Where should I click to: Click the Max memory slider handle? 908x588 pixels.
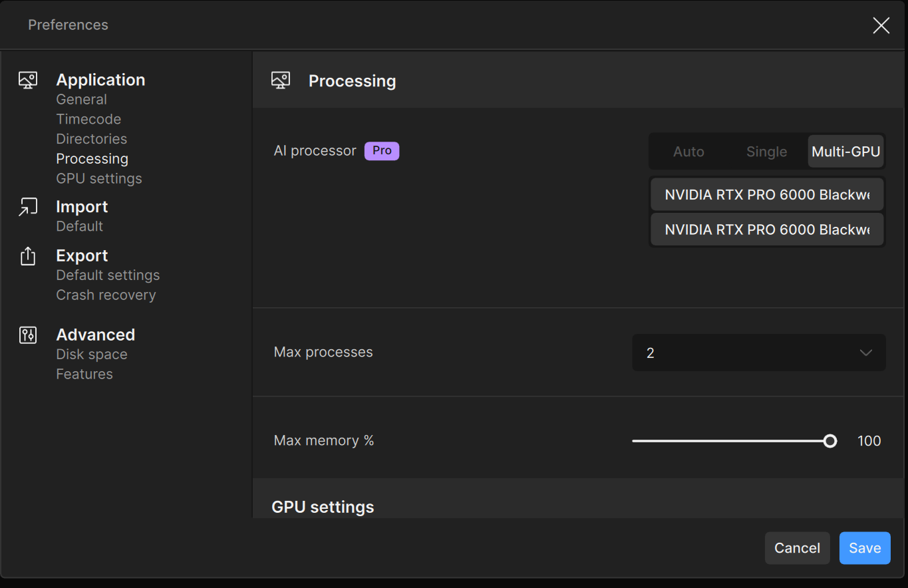(x=830, y=441)
